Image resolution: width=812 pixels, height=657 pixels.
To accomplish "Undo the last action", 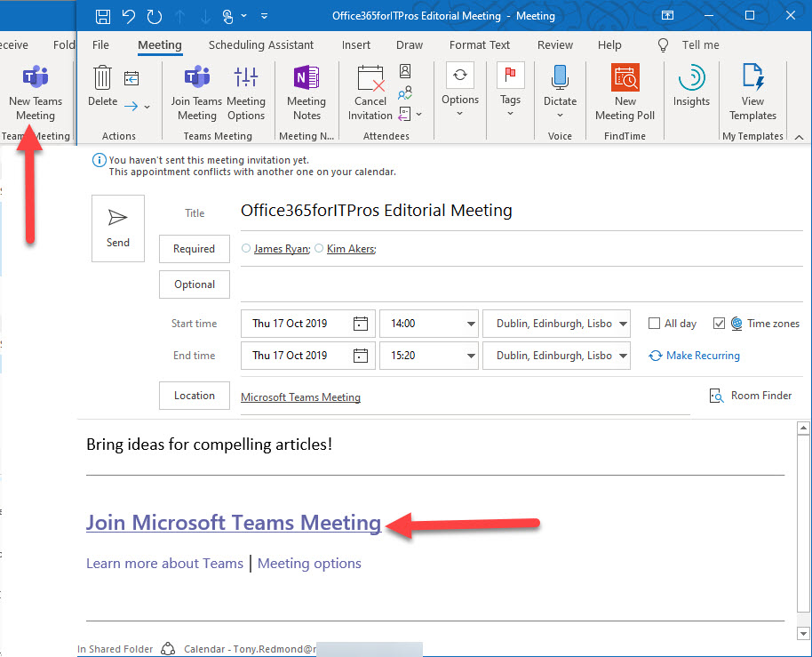I will (129, 16).
